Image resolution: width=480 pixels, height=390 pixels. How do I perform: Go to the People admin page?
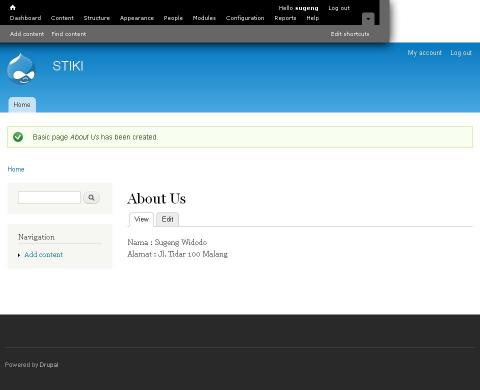click(173, 18)
